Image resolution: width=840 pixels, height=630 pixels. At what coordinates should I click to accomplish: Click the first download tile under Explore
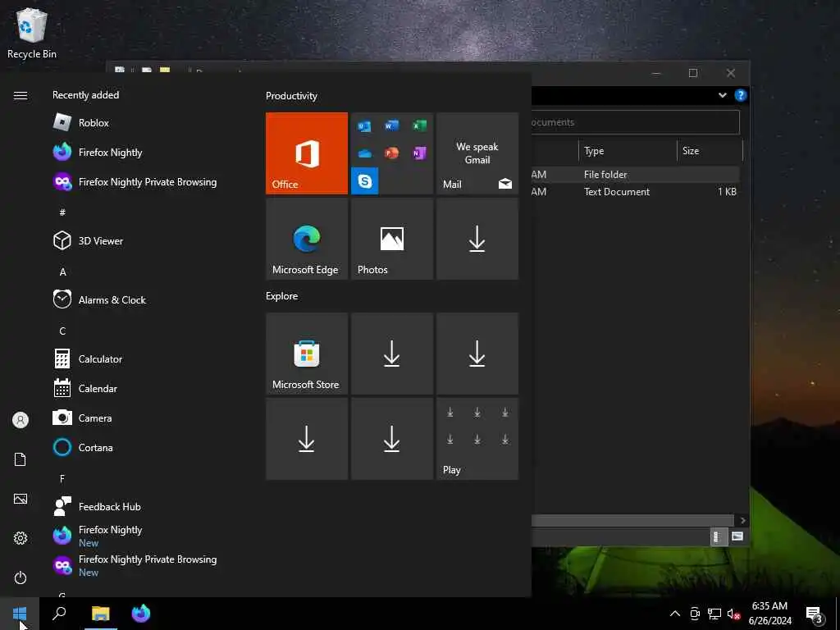[391, 354]
